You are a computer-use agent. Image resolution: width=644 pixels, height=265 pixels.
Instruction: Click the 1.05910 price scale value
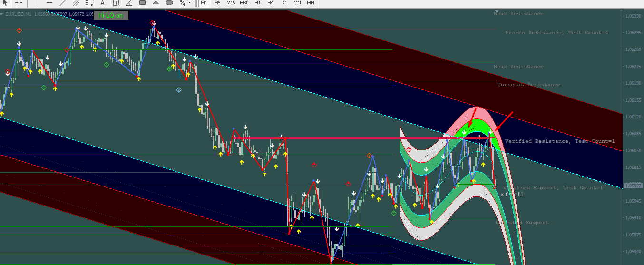click(633, 218)
